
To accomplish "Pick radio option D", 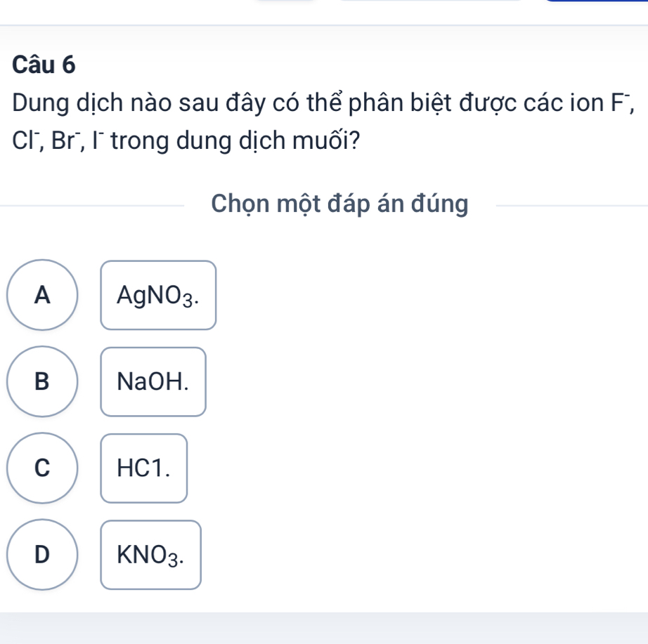I will pos(42,554).
